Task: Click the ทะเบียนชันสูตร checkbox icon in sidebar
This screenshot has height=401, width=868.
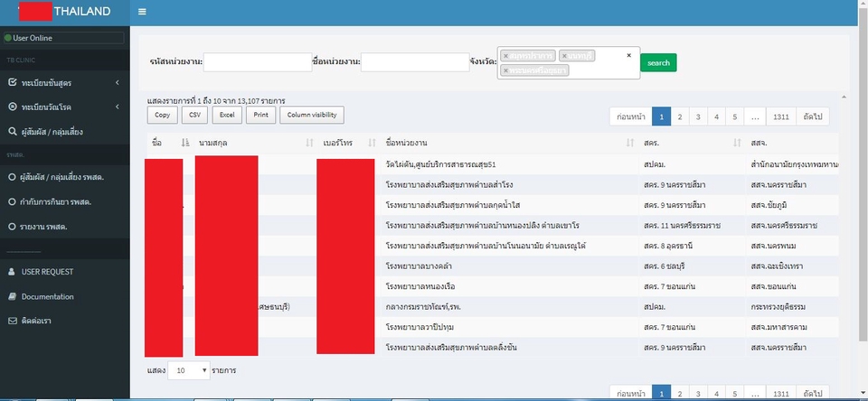Action: [x=12, y=83]
